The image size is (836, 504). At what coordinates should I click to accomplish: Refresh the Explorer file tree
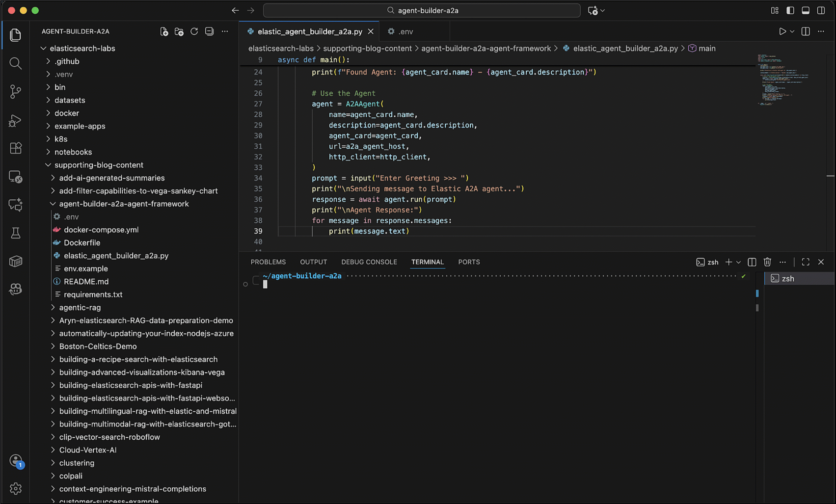point(194,31)
